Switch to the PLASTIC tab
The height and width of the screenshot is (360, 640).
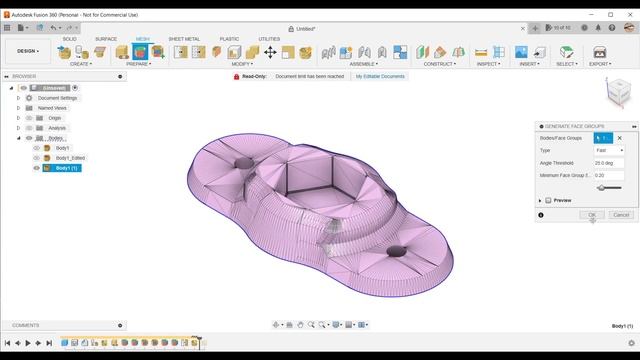229,39
